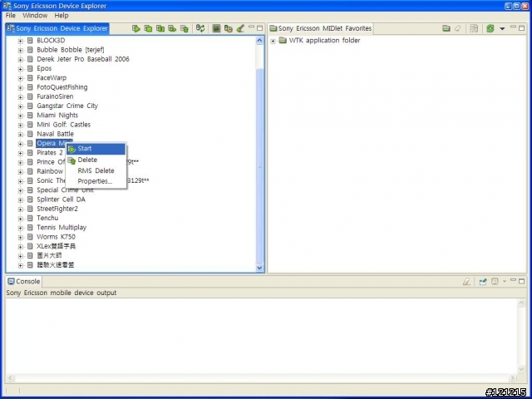The height and width of the screenshot is (399, 532).
Task: Click the pin console icon
Action: tap(483, 281)
